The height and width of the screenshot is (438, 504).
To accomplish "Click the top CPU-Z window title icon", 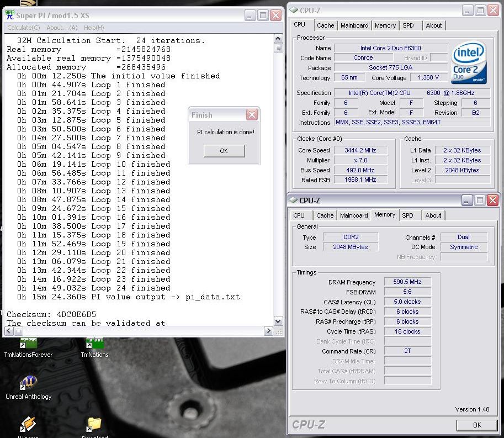I will point(294,10).
